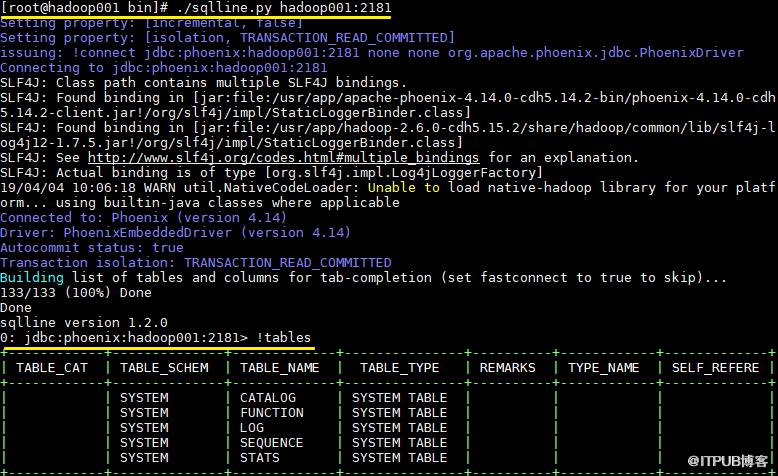
Task: Click the 'issuing: !connect' line
Action: click(372, 53)
